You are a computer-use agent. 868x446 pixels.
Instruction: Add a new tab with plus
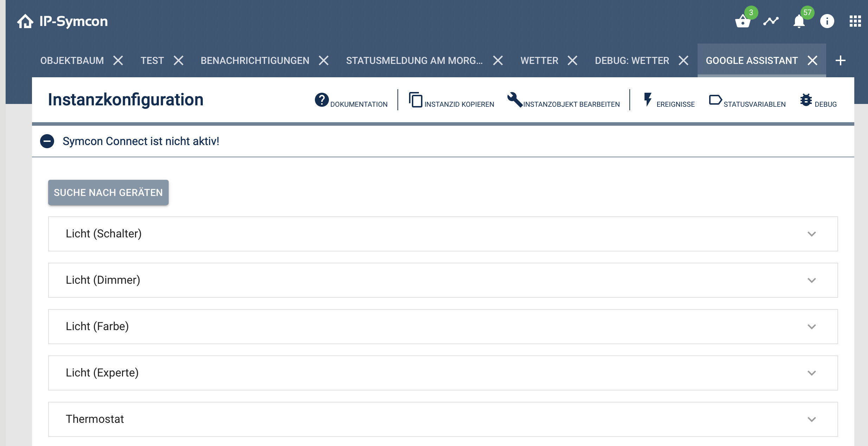[840, 60]
